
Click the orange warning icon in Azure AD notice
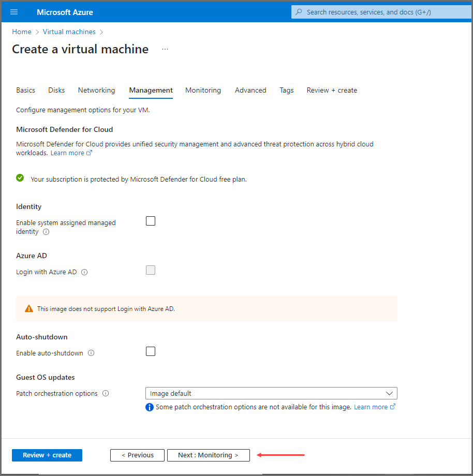pos(29,309)
